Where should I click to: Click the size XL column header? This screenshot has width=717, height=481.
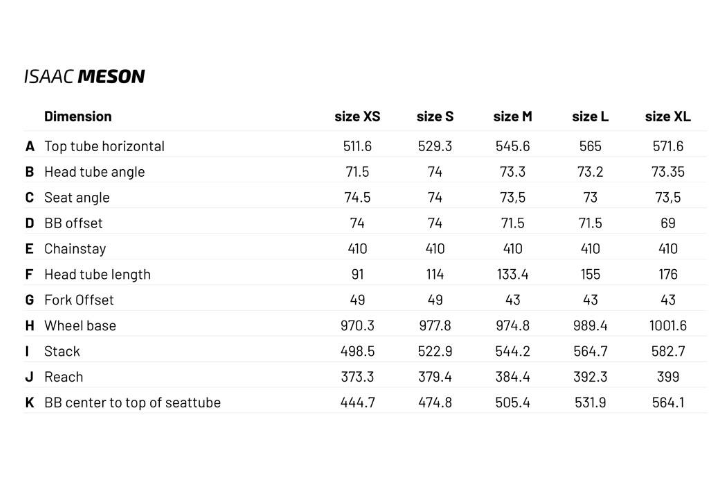click(x=667, y=117)
